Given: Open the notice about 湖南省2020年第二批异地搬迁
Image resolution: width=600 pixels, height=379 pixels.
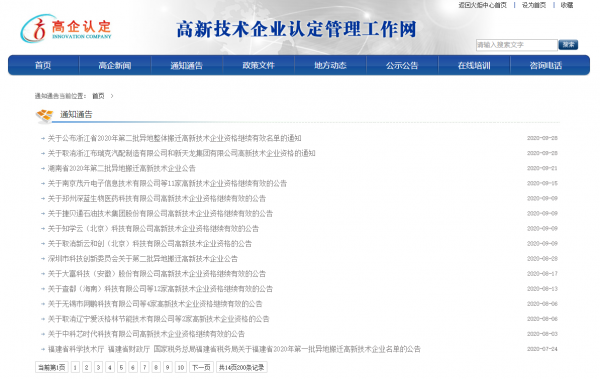Looking at the screenshot, I should 122,168.
